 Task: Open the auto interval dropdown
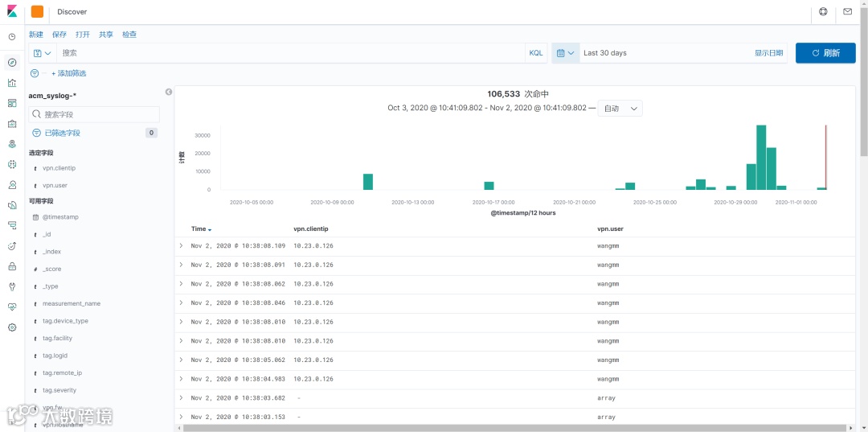coord(620,109)
